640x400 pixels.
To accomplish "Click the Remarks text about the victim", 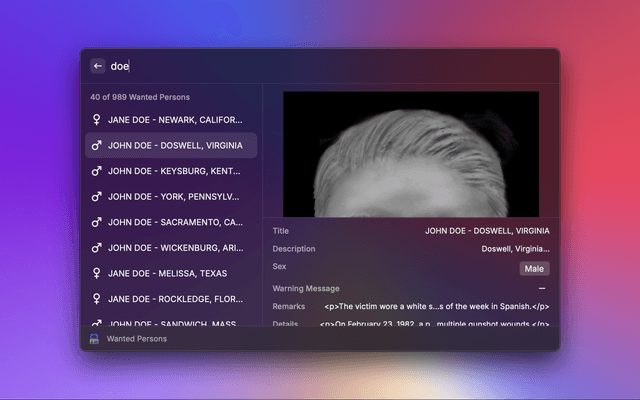I will pyautogui.click(x=436, y=306).
